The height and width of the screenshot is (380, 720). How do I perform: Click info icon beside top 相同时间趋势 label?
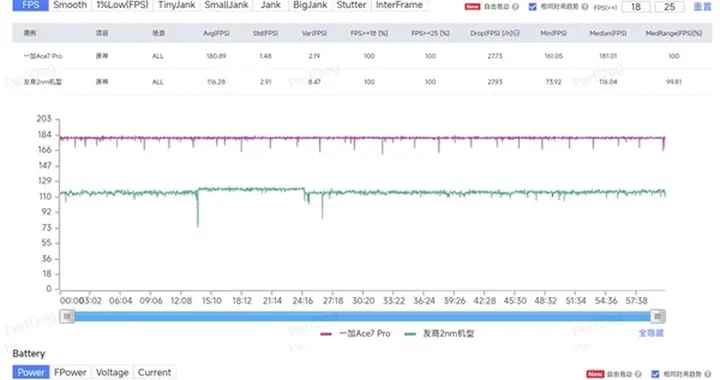point(585,7)
